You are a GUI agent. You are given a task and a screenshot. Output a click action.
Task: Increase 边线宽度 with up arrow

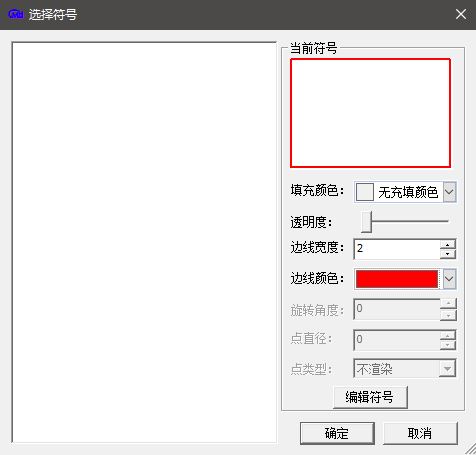[448, 245]
